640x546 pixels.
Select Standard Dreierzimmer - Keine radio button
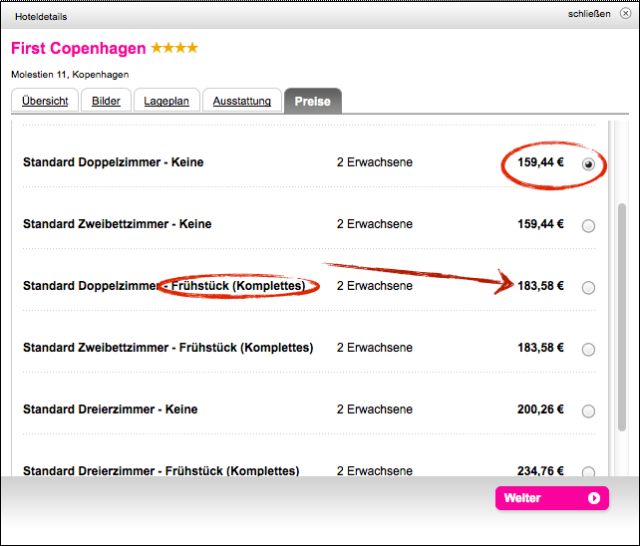click(x=588, y=411)
